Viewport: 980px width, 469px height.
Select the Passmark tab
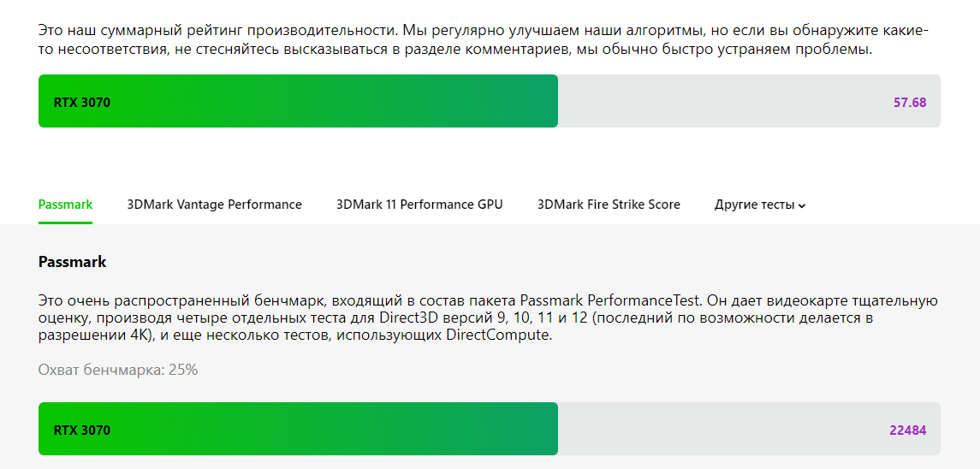pyautogui.click(x=66, y=205)
